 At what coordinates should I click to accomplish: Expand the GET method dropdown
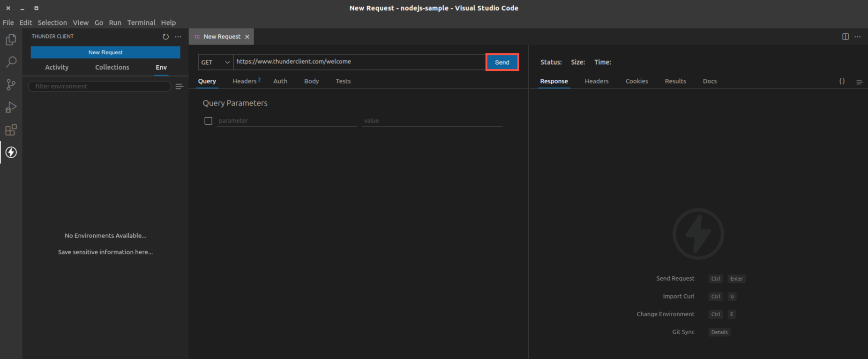[216, 62]
